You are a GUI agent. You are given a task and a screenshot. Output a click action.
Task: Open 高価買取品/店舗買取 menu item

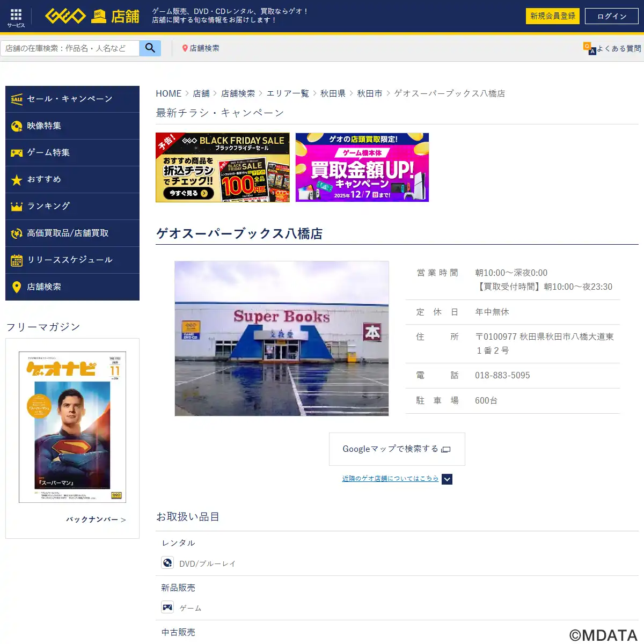(x=72, y=233)
